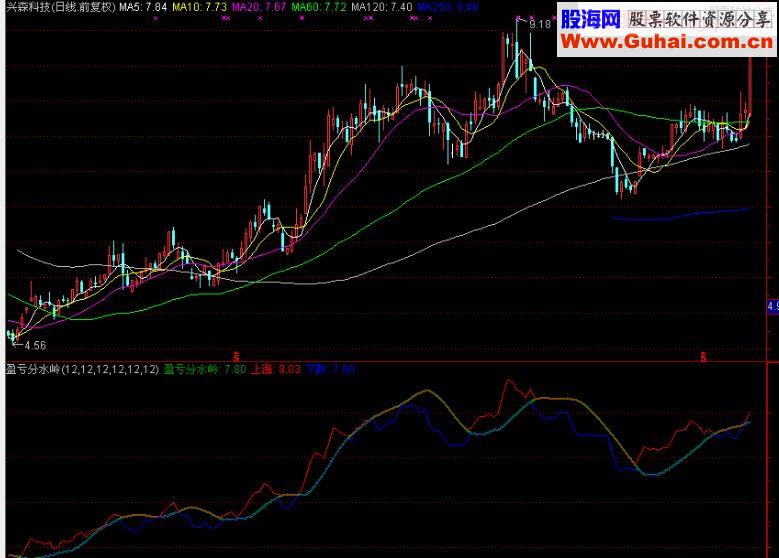Viewport: 779px width, 558px height.
Task: Click the 盈亏分水岭(12,12,12,12,12,12) indicator title
Action: 82,369
